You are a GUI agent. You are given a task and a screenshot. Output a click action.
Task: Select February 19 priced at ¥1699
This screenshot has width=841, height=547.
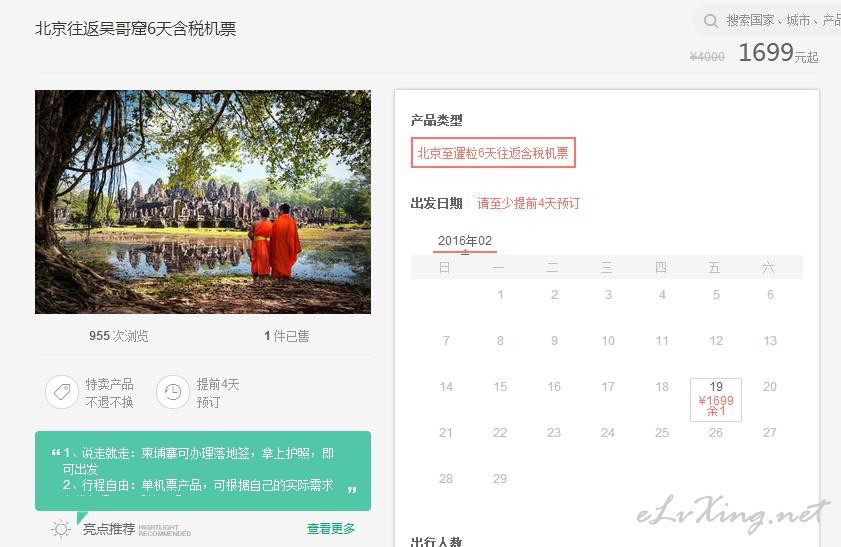[x=716, y=399]
